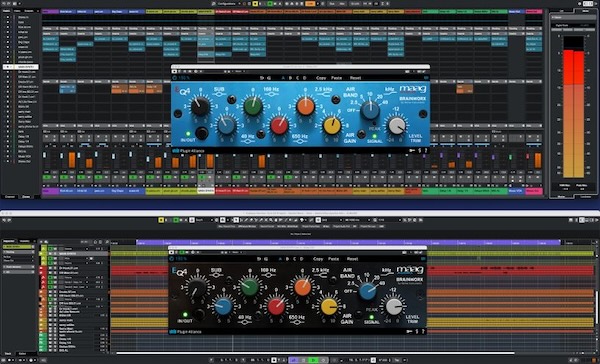The width and height of the screenshot is (600, 364).
Task: Click Reset in the black EQ4 plugin toolbar
Action: pyautogui.click(x=352, y=259)
